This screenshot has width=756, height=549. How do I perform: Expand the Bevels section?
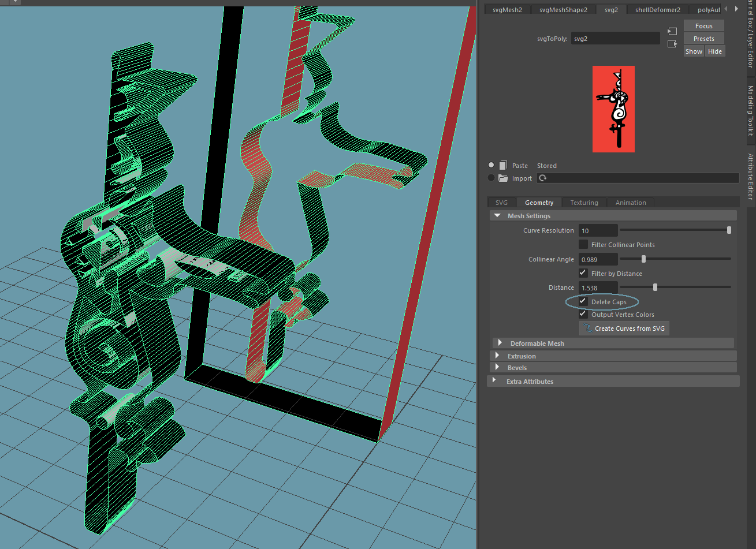pos(497,367)
